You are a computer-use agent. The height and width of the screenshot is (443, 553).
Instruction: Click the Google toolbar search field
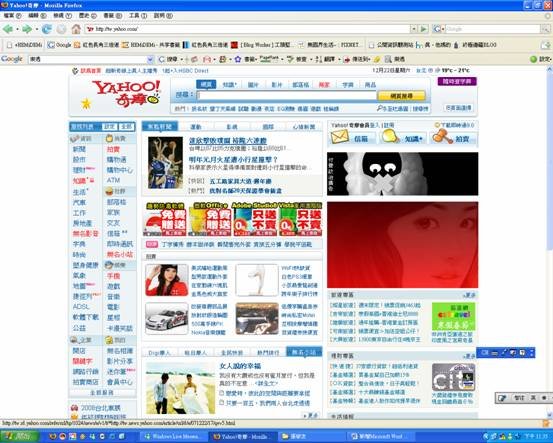point(87,59)
